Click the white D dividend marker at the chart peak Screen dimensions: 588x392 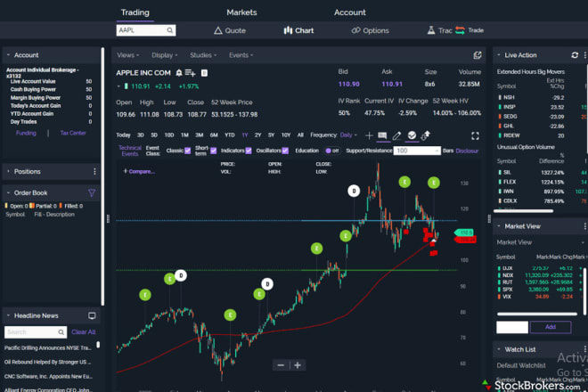pos(354,191)
